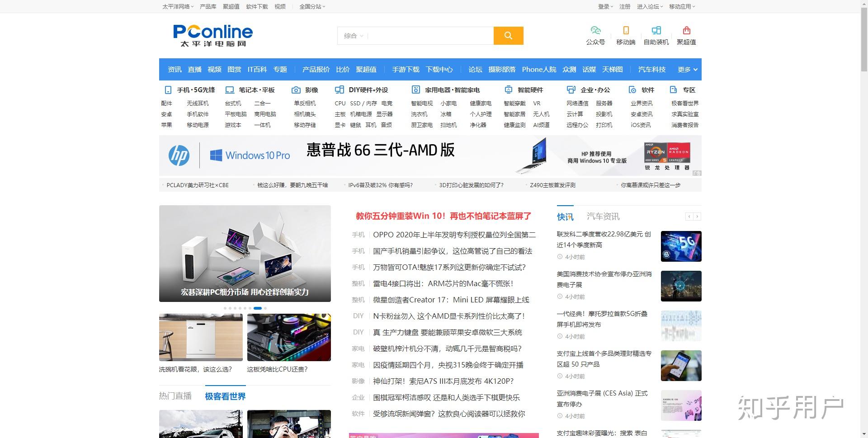Open the 教你五分钟重装Win 10 headline
Viewport: 868px width, 438px height.
443,216
